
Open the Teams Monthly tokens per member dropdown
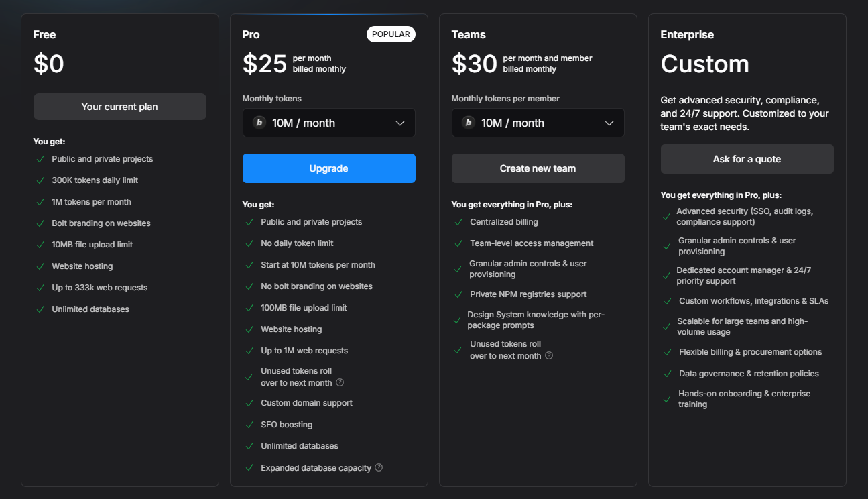(538, 123)
